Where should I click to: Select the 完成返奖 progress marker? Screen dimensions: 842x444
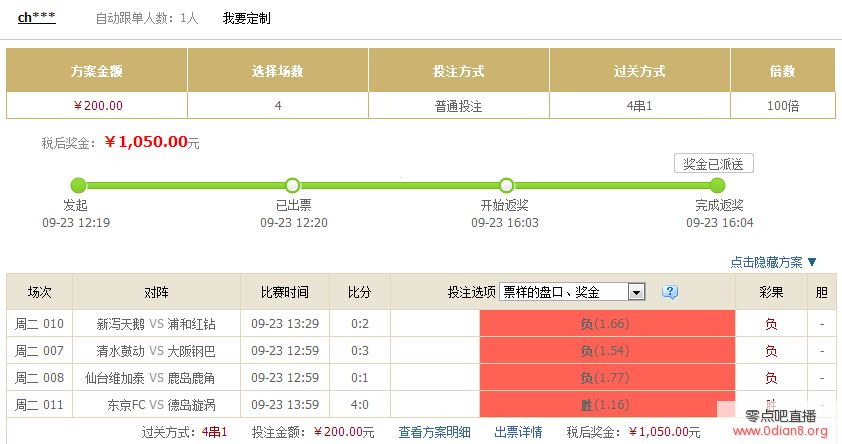point(717,185)
